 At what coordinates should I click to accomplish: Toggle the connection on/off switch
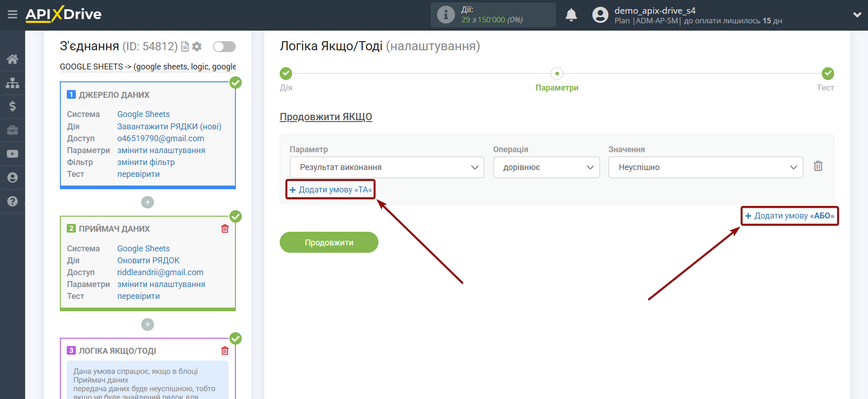tap(224, 47)
